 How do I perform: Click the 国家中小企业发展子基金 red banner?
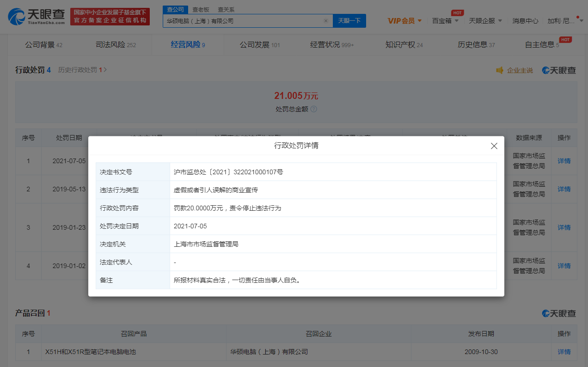[x=110, y=17]
